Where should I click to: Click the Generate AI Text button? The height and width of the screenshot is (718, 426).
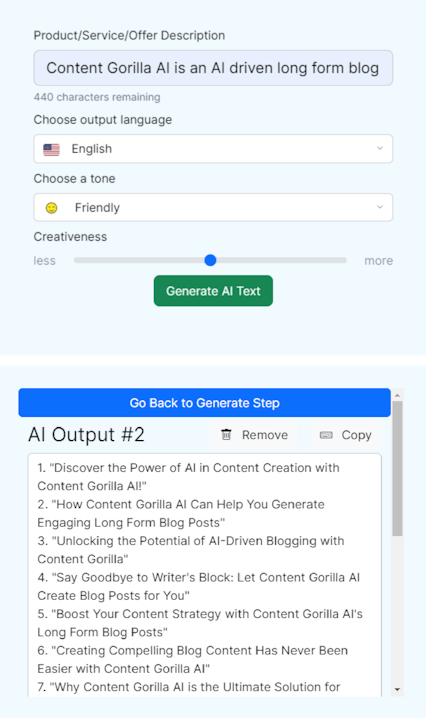213,291
